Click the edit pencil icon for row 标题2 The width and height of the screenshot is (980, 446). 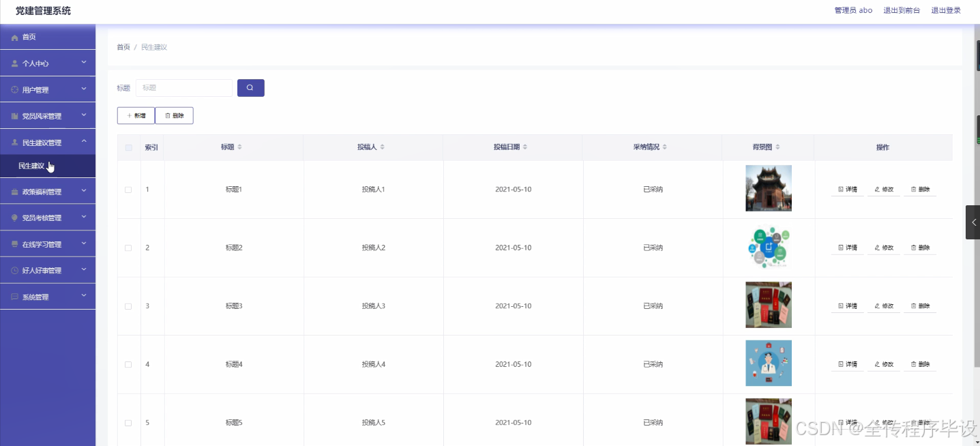878,247
